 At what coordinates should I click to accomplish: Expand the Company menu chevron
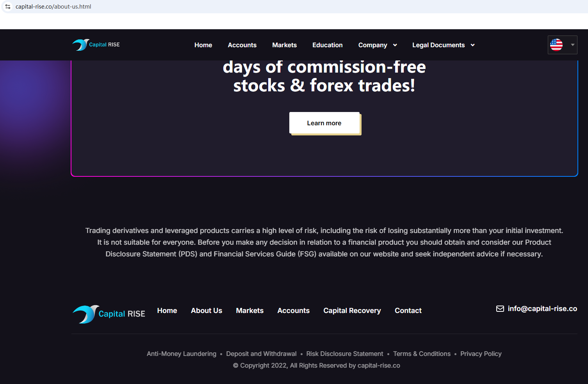point(395,45)
